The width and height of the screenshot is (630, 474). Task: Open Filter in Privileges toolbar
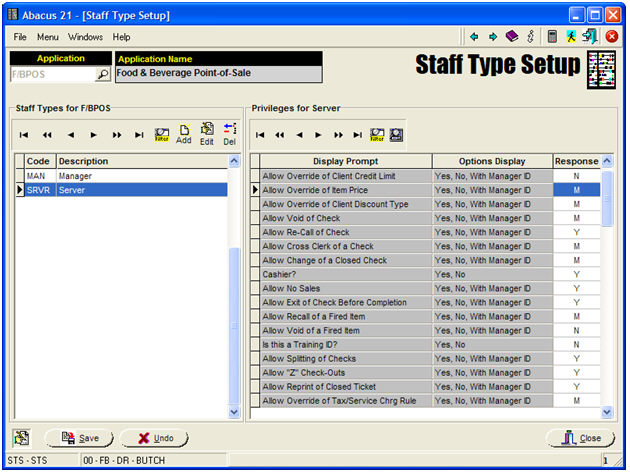point(378,134)
